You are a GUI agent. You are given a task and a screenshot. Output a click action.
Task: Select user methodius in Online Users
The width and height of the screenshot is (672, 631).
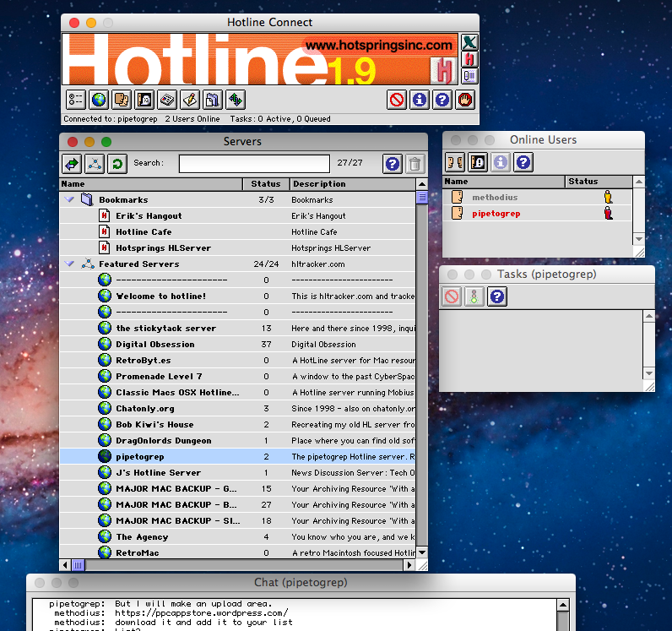538,198
